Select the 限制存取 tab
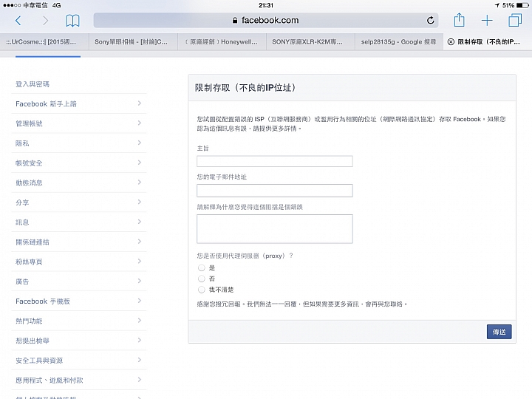 488,41
